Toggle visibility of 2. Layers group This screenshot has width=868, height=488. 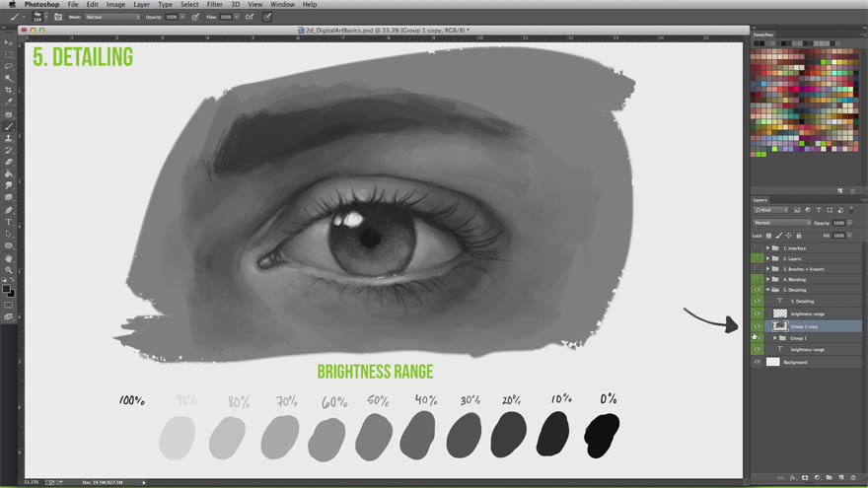[757, 258]
